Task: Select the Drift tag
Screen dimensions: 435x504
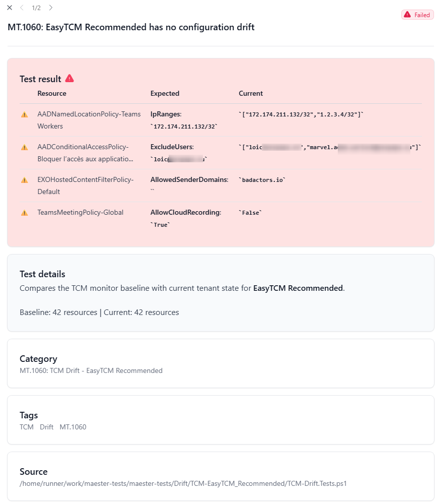Action: point(46,427)
